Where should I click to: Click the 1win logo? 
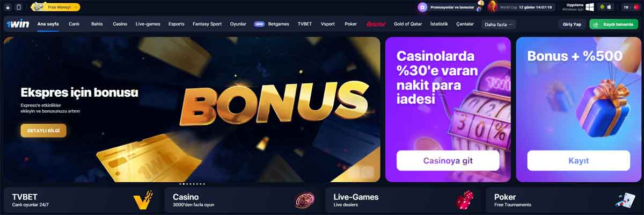point(18,24)
